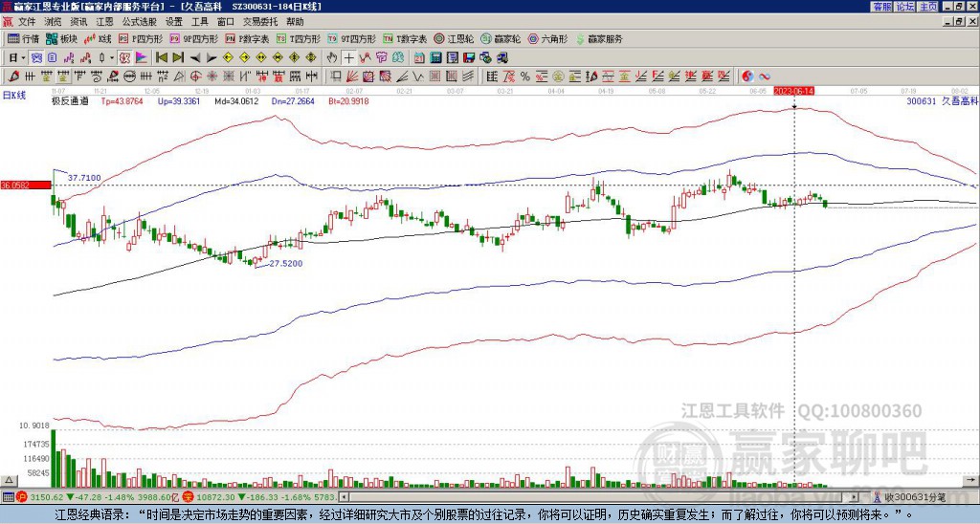Open the P数字表 tool

pyautogui.click(x=248, y=38)
